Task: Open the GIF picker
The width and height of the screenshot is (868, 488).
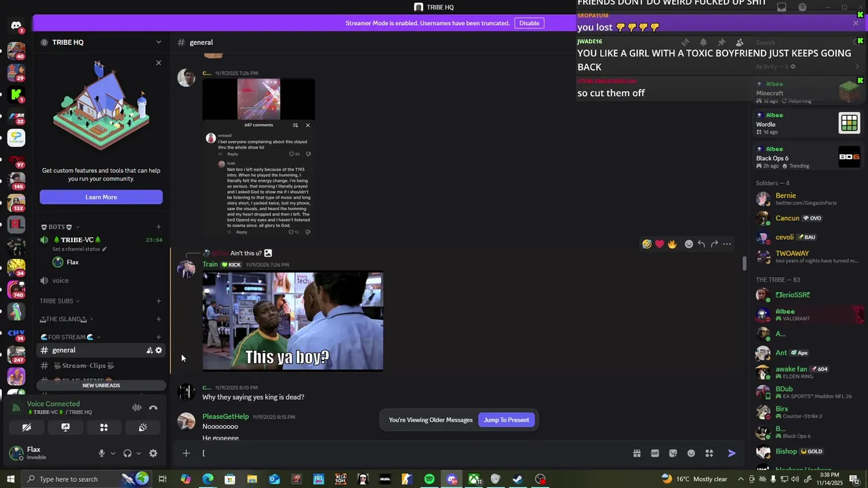Action: 655,453
